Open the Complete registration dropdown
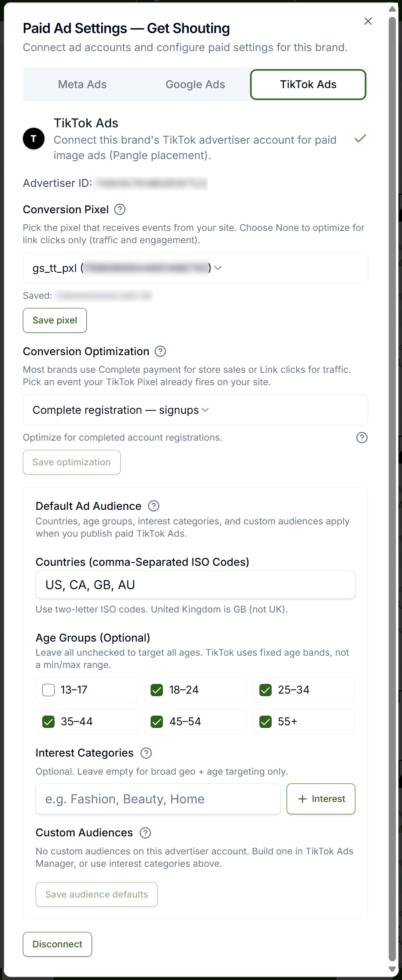 pos(195,410)
